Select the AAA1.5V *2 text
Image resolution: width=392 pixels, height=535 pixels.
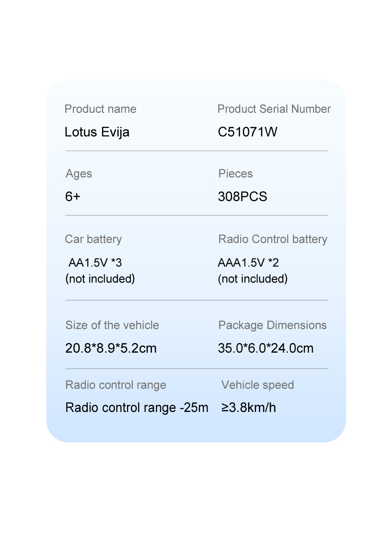(x=248, y=263)
